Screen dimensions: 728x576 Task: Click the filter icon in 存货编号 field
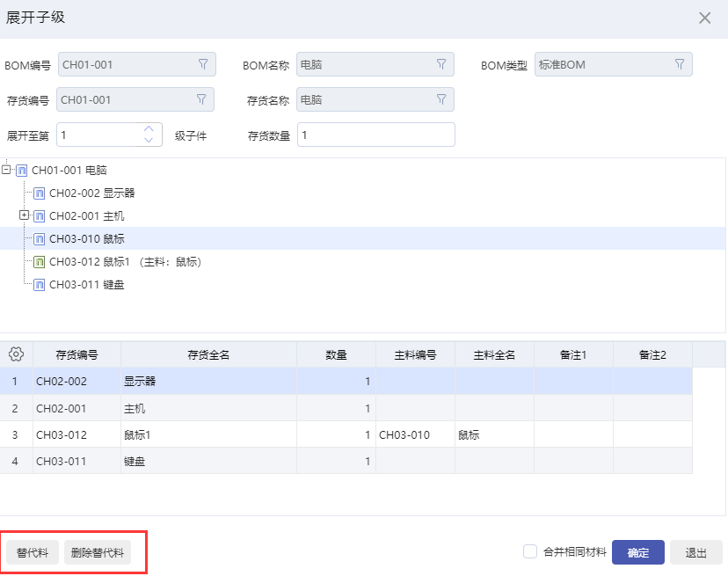[201, 99]
